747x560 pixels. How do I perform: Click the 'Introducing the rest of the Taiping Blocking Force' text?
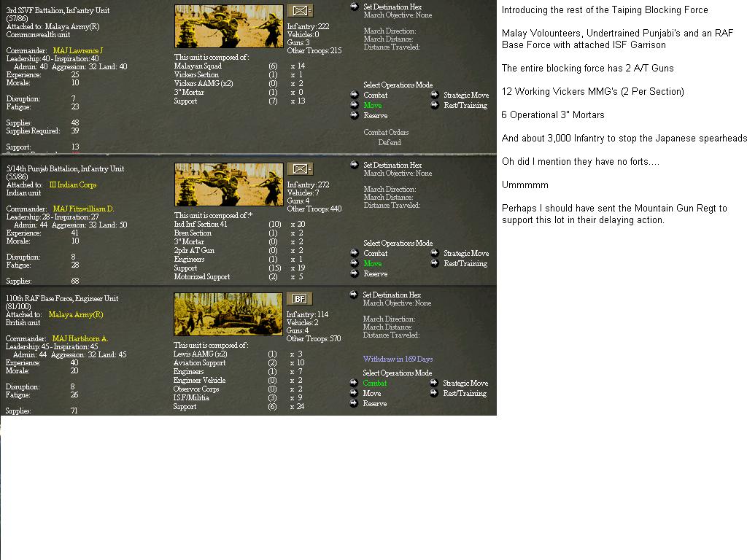[605, 10]
